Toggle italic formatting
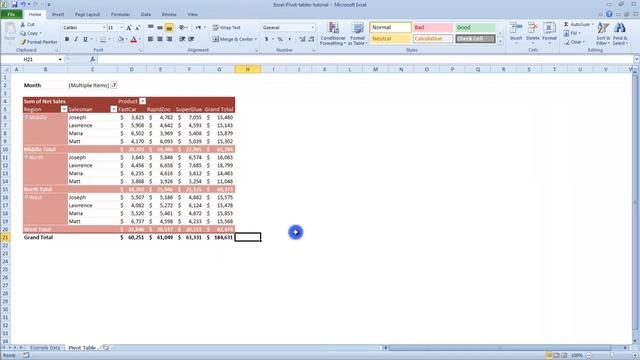 pyautogui.click(x=76, y=39)
